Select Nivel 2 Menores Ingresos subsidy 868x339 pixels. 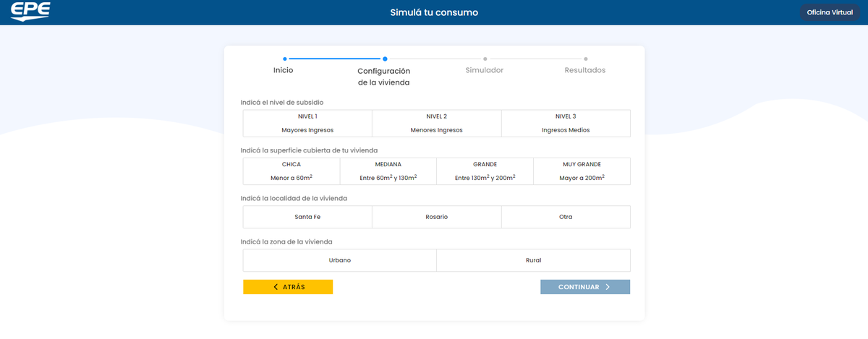(x=436, y=123)
